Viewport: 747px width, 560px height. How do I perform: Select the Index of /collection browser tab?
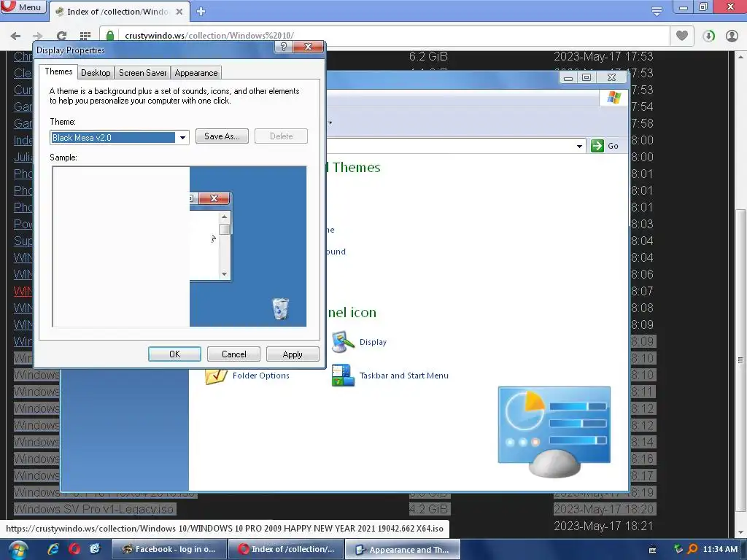point(119,12)
